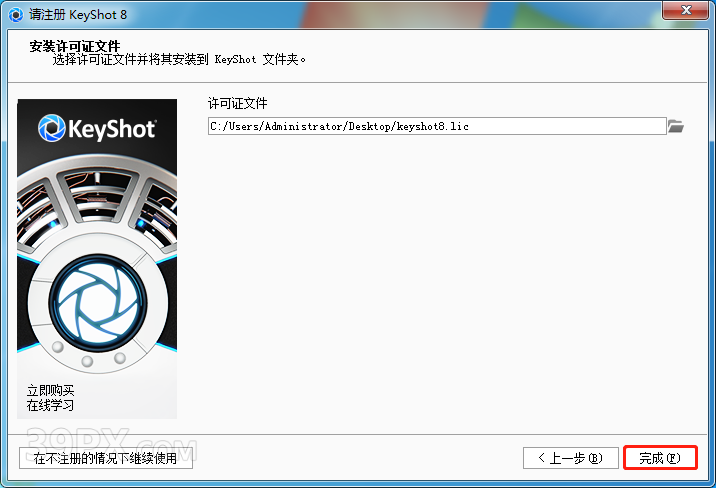Click the KeyShot icon in the title bar
The height and width of the screenshot is (488, 716).
coord(15,13)
